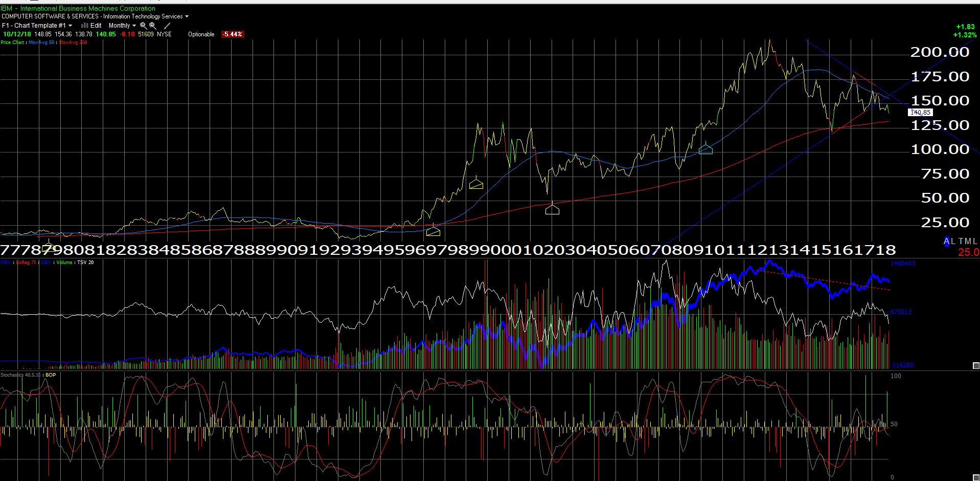This screenshot has width=980, height=481.
Task: Open the yellow marker icon near 1998
Action: pyautogui.click(x=476, y=183)
